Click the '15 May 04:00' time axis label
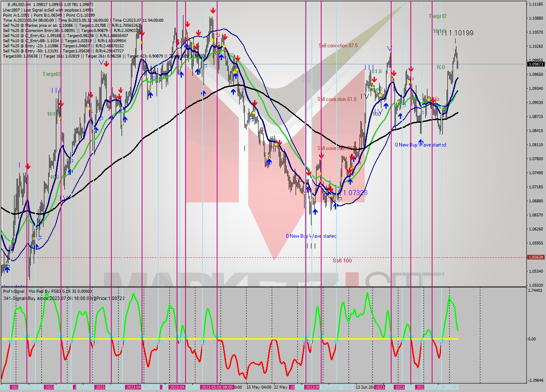Screen dimensions: 546x392 click(x=258, y=387)
